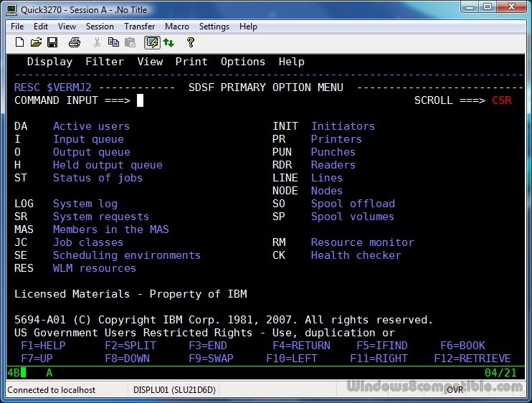Open the Help menu in menu bar
The image size is (532, 403).
point(248,27)
